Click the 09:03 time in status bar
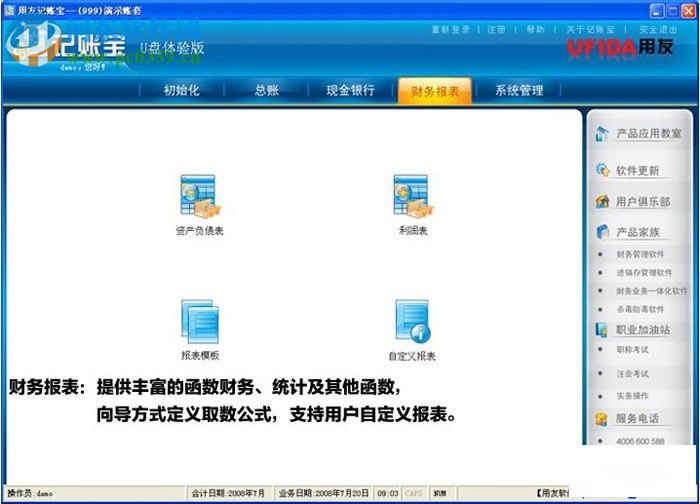This screenshot has width=700, height=504. pos(387,493)
